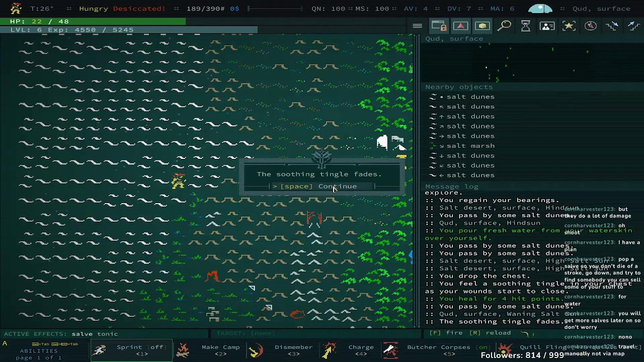Activate the Sprint ability

132,350
